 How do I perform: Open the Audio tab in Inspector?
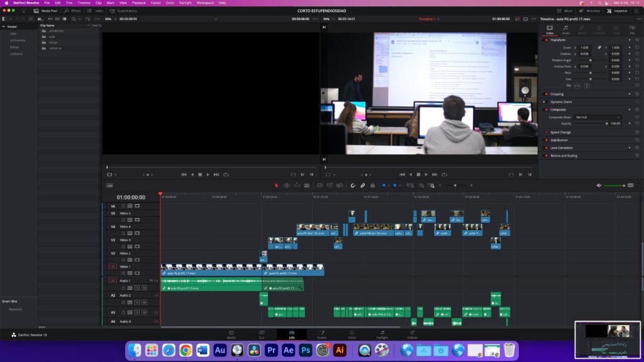(x=565, y=30)
